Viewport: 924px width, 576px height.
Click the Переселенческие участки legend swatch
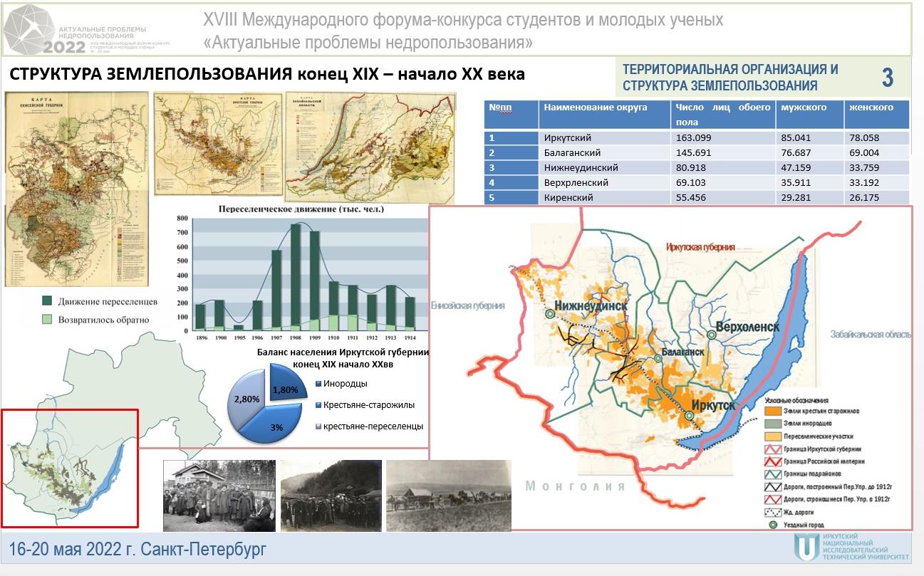coord(773,436)
